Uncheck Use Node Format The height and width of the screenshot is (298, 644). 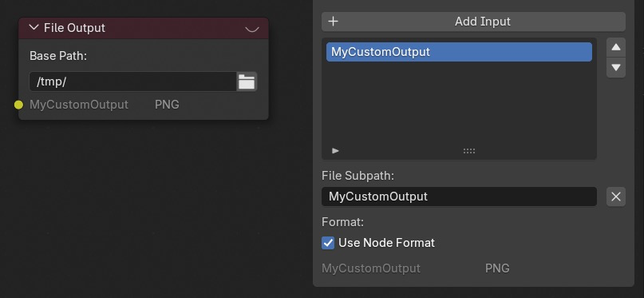pyautogui.click(x=328, y=243)
